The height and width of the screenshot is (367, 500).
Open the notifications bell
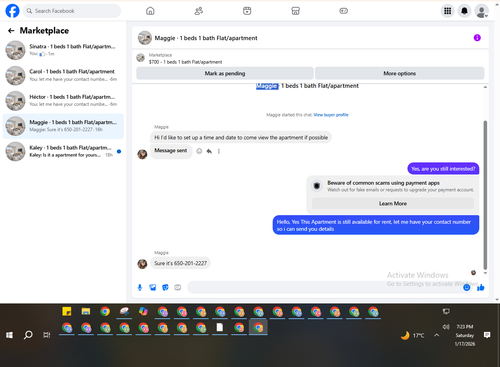coord(464,11)
